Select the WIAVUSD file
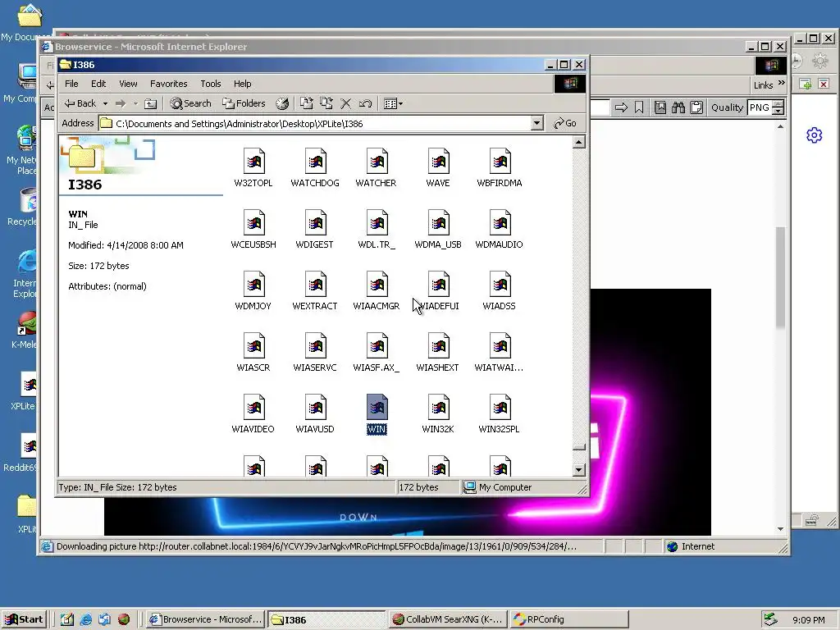The height and width of the screenshot is (630, 840). 315,414
